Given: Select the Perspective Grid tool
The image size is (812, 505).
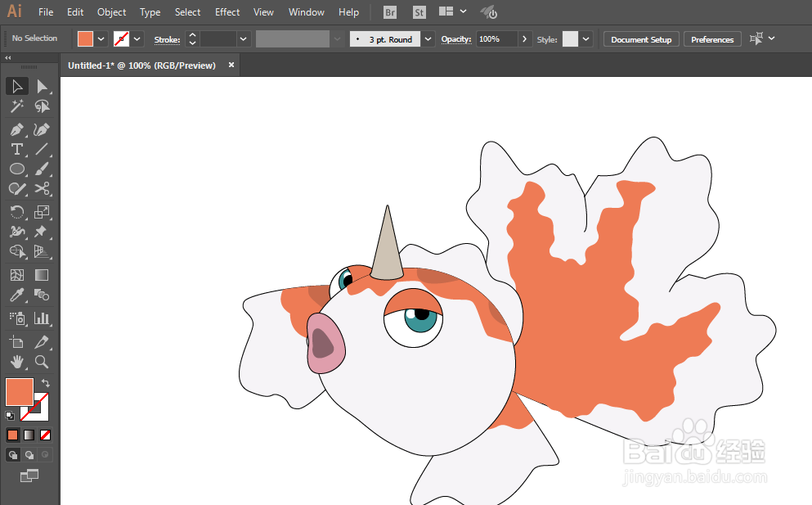Looking at the screenshot, I should 42,251.
